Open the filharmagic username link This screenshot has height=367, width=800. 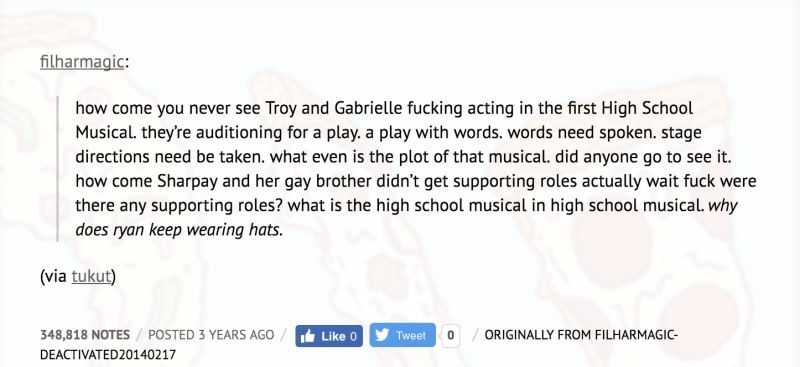tap(82, 62)
